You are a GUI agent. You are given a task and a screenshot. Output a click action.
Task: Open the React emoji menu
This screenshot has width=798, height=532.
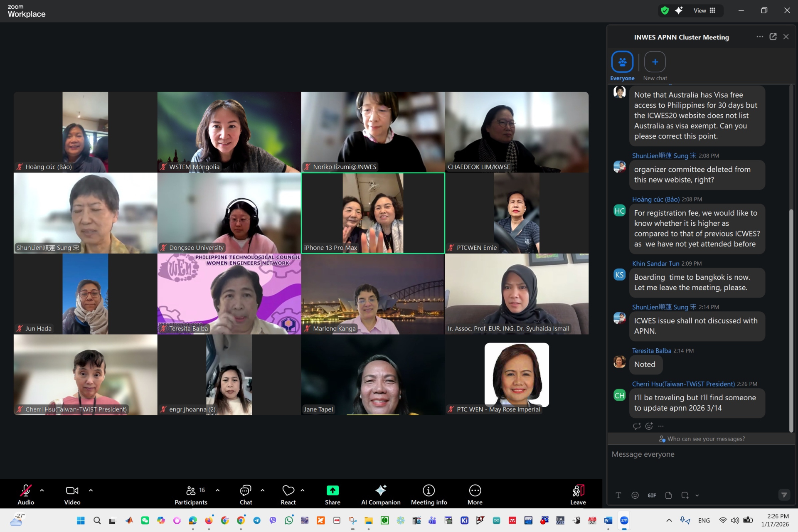click(288, 494)
